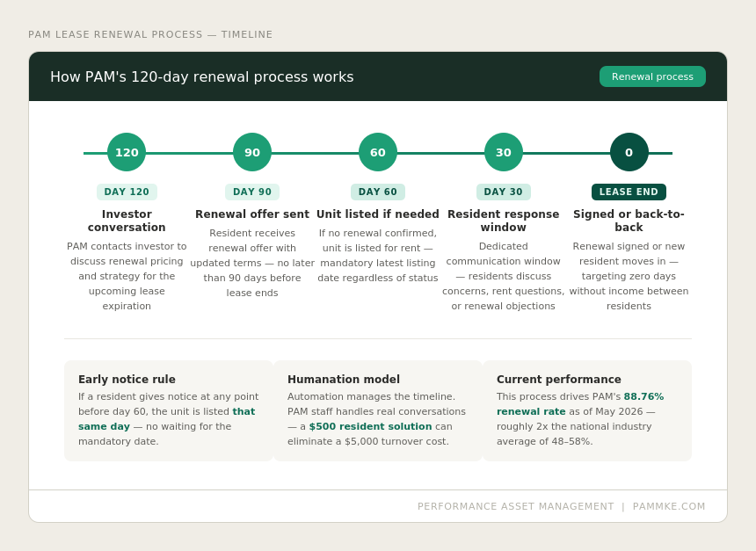
Task: Click the Investor conversation heading
Action: click(x=127, y=221)
